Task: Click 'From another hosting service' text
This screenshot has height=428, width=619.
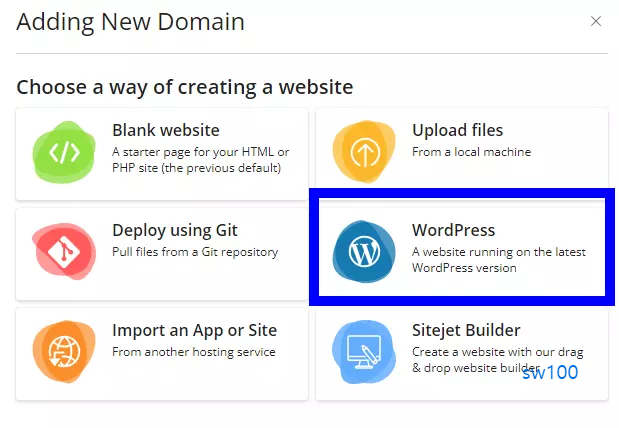Action: pos(194,352)
